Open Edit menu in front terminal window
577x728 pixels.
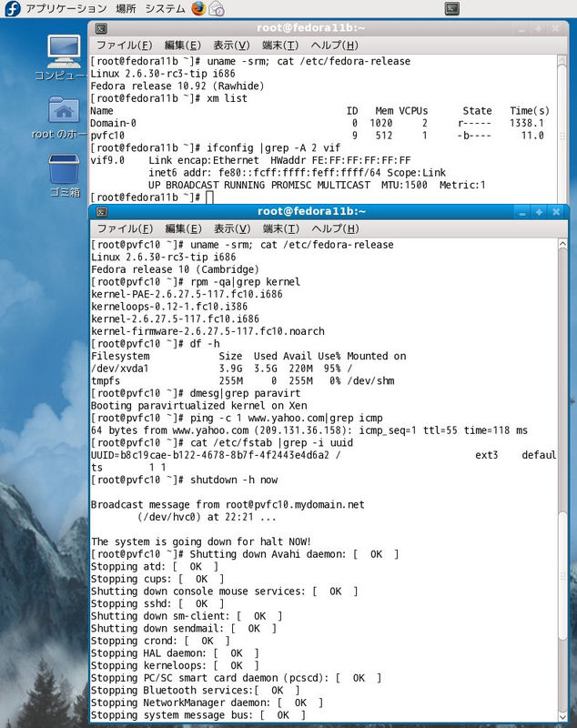pyautogui.click(x=183, y=228)
